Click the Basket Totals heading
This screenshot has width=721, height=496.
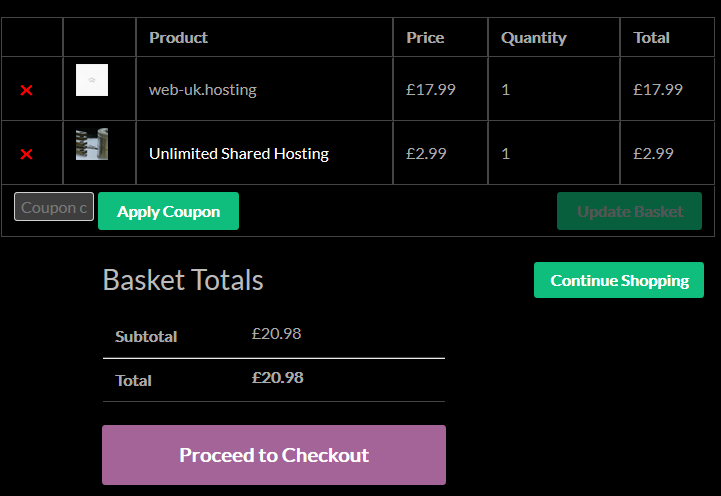(x=183, y=280)
